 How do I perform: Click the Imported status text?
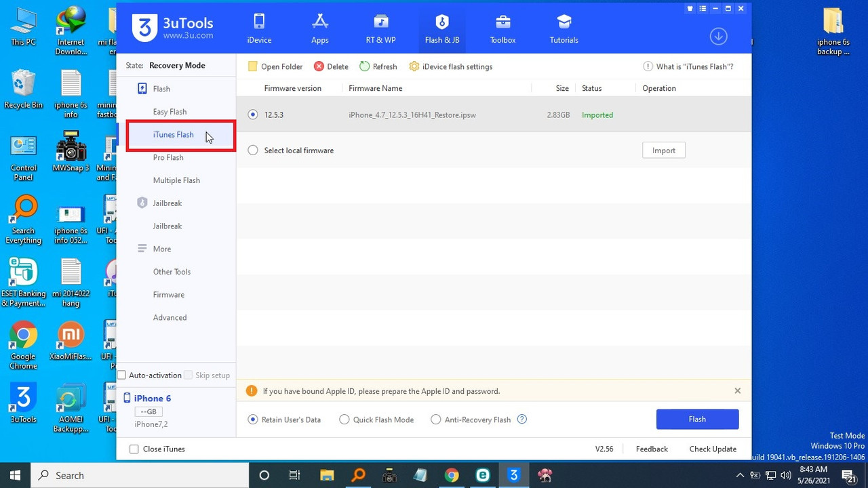point(597,115)
